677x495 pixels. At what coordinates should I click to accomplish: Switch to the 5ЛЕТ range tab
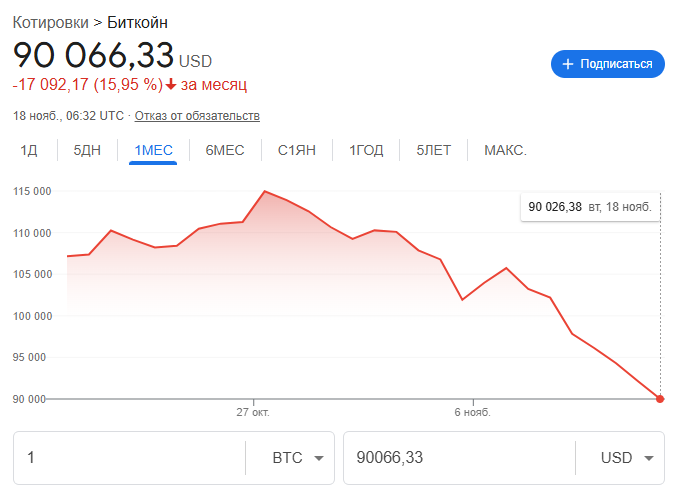(434, 151)
